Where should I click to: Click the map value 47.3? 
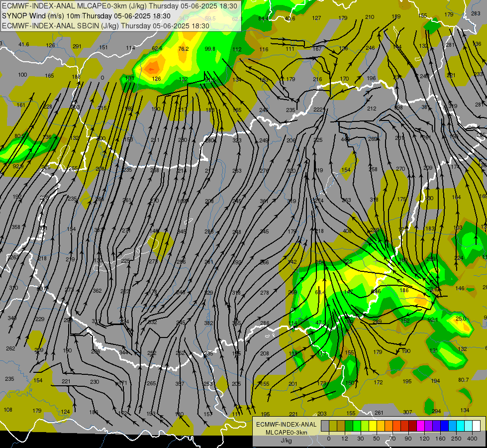pos(321,323)
